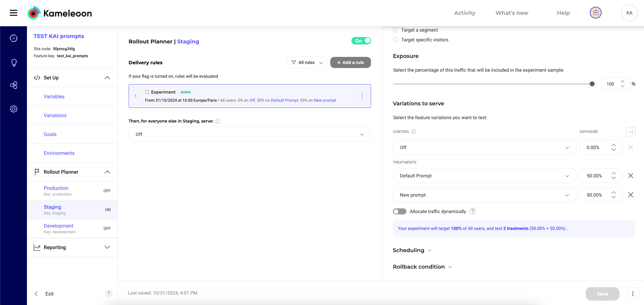Screen dimensions: 644x305
Task: Open the hamburger main menu
Action: (13, 13)
